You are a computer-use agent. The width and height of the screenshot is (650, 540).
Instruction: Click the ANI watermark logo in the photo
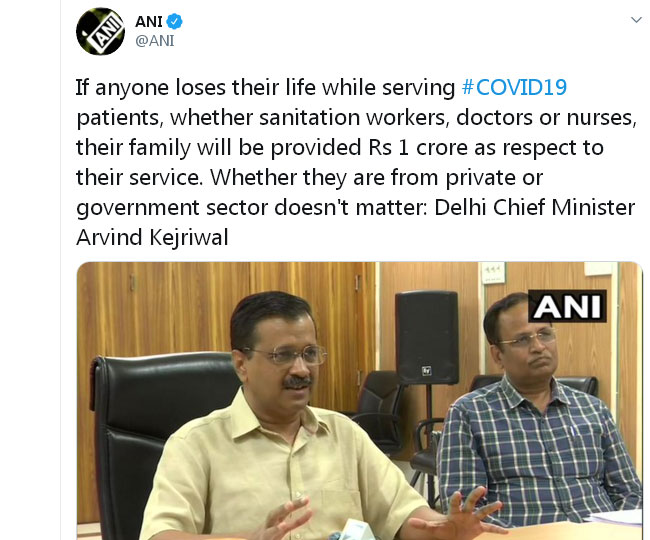tap(567, 306)
